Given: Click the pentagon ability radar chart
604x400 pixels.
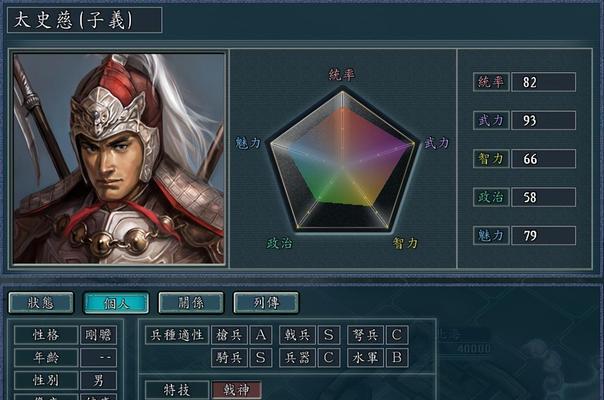Looking at the screenshot, I should (342, 161).
